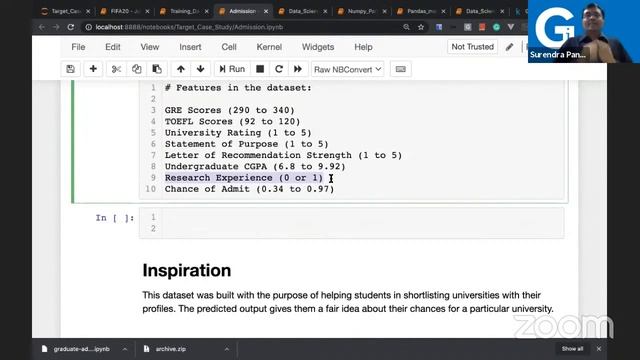The image size is (640, 360).
Task: Insert a cell below using the plus icon
Action: [93, 69]
